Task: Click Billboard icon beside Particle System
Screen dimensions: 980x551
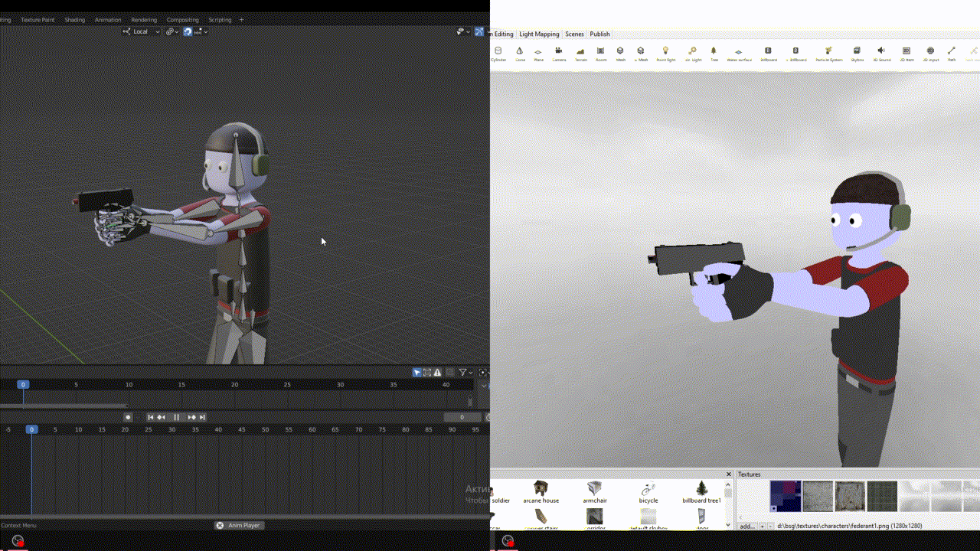Action: pyautogui.click(x=796, y=54)
